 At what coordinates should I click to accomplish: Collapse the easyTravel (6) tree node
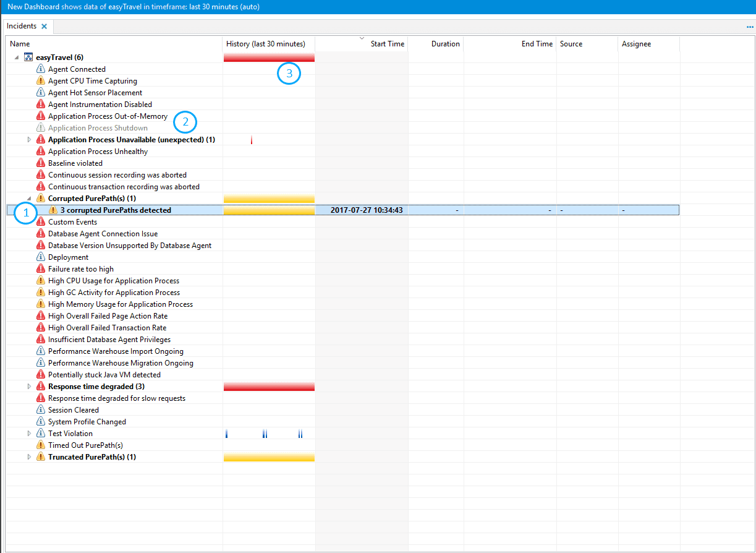17,58
